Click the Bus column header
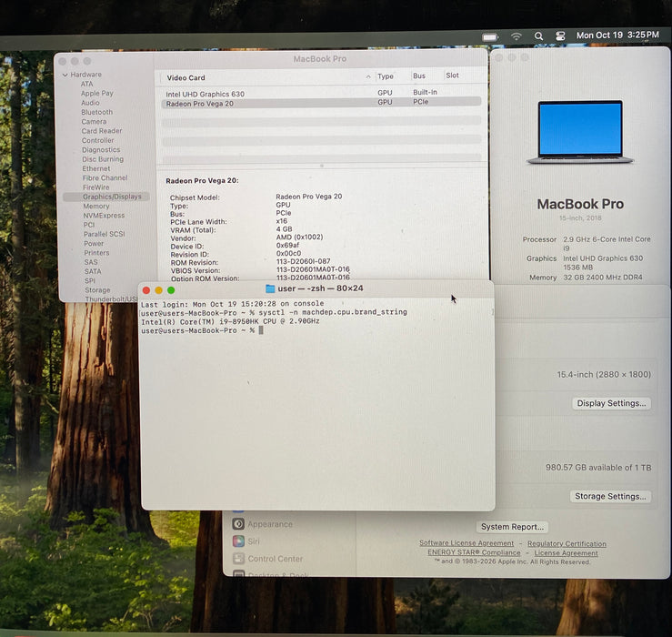Screen dimensions: 672x637 (x=418, y=76)
